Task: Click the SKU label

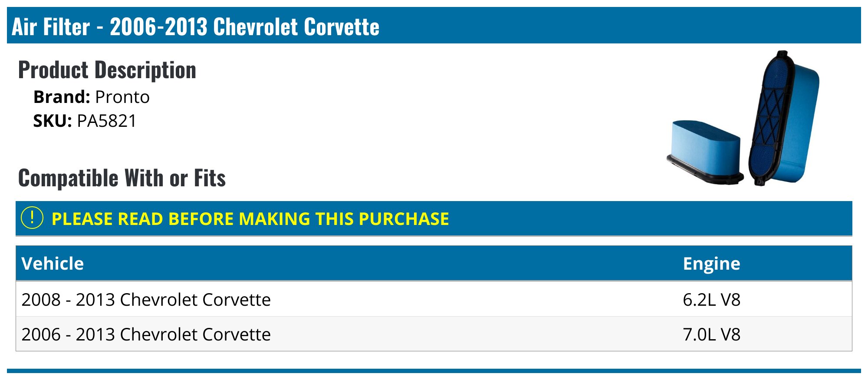Action: (x=53, y=121)
